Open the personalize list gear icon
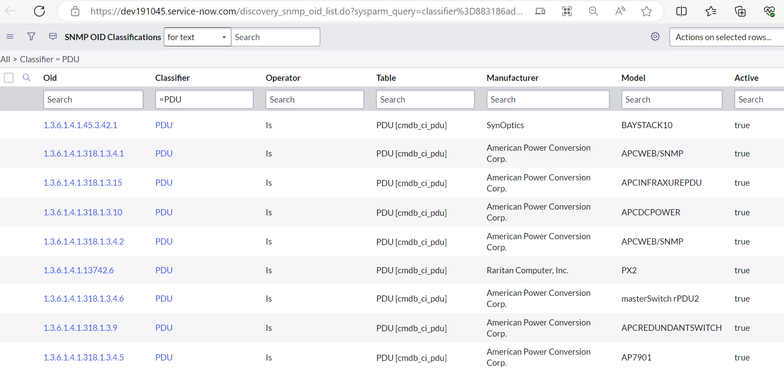 click(655, 36)
